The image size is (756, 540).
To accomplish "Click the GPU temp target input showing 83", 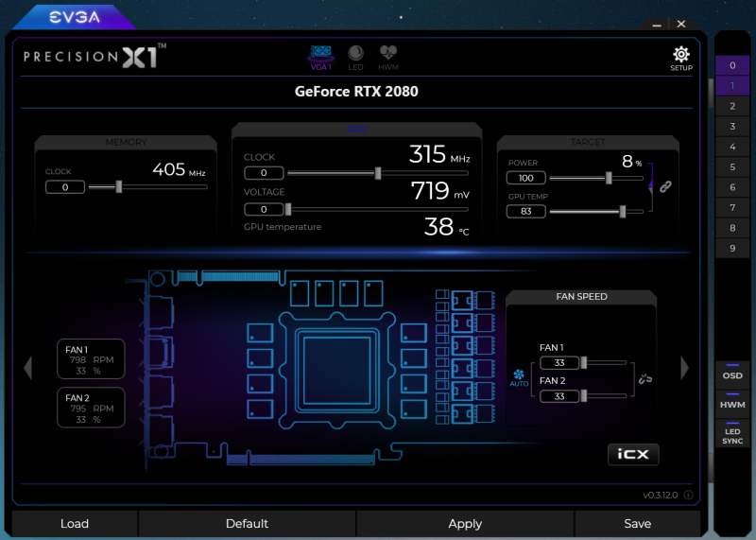I will pyautogui.click(x=526, y=212).
